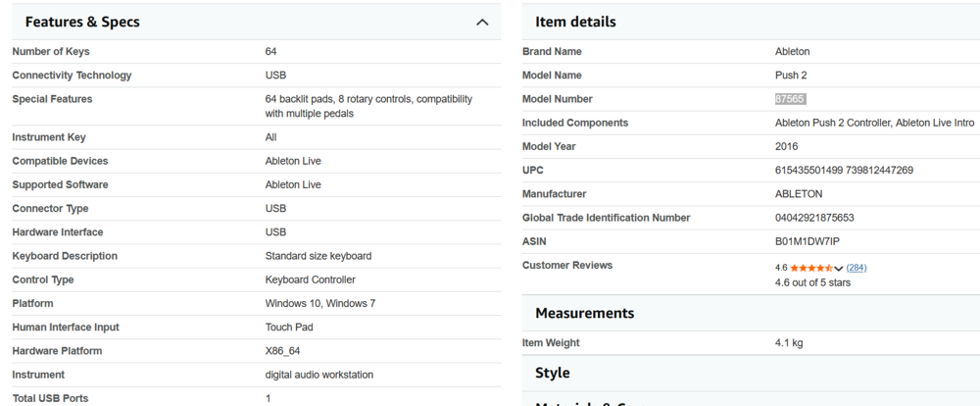
Task: Click the Instrument value digital audio workstation
Action: (318, 375)
